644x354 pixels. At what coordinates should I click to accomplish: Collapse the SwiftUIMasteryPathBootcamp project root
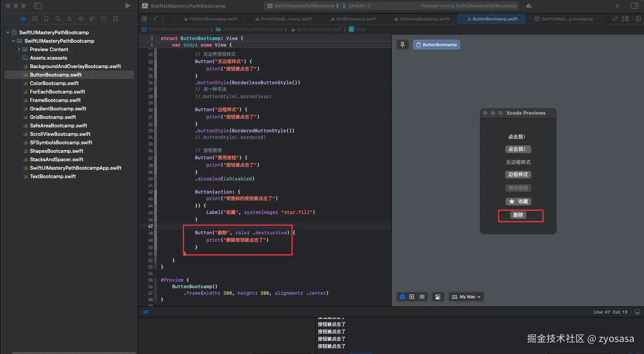tap(8, 32)
